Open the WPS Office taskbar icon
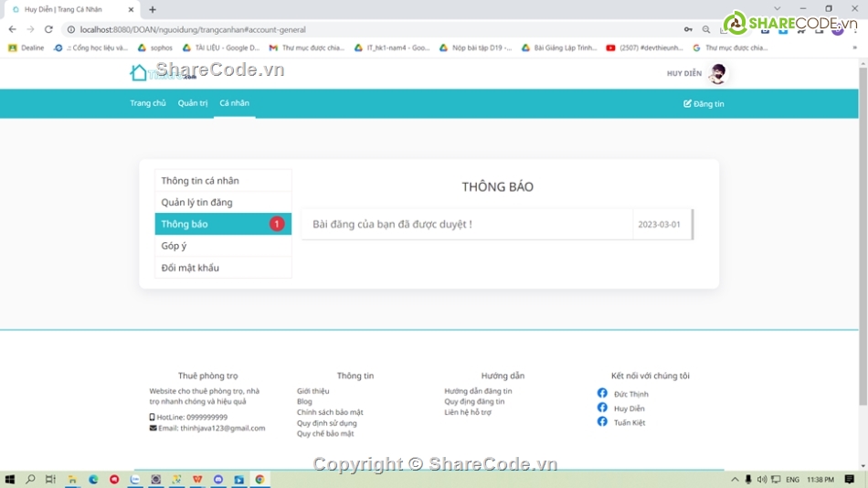 click(x=197, y=479)
